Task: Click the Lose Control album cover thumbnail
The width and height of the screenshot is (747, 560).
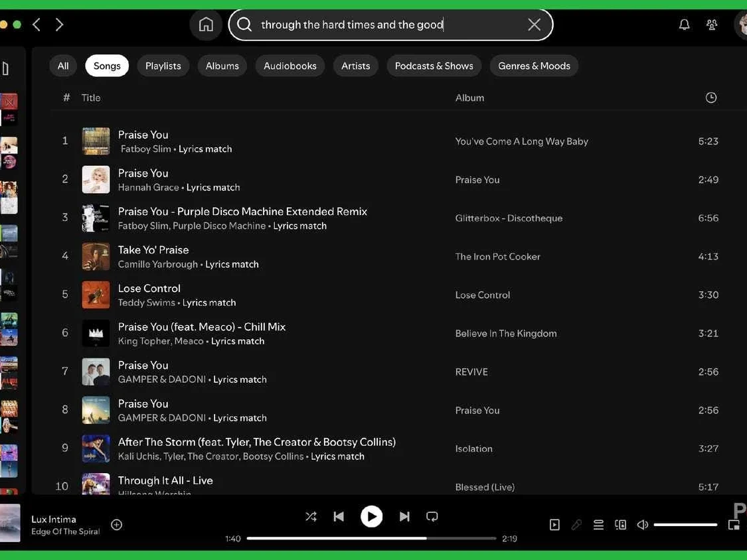Action: pyautogui.click(x=96, y=295)
